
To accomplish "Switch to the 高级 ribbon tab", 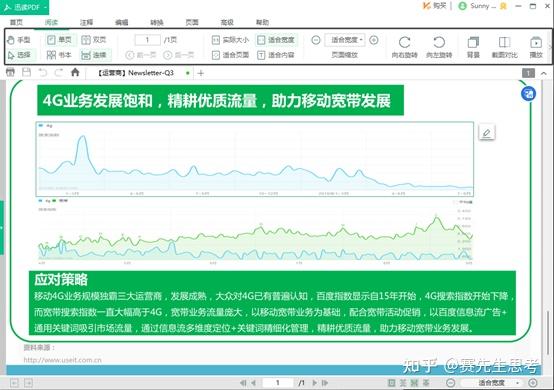I will [227, 22].
